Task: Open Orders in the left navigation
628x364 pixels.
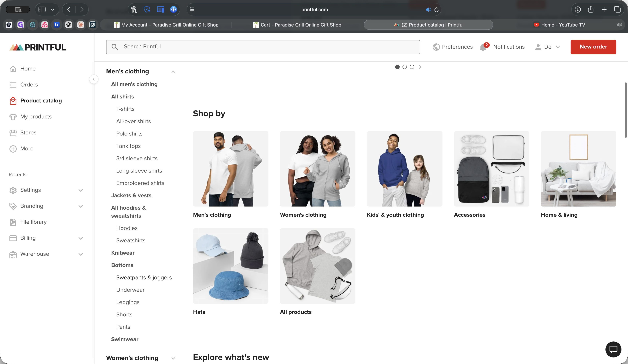Action: [x=29, y=85]
